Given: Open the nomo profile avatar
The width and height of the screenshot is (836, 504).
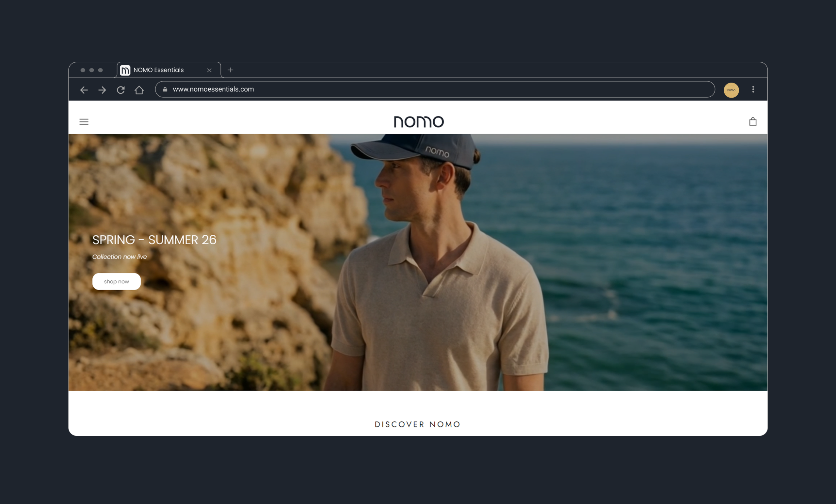Looking at the screenshot, I should pyautogui.click(x=731, y=90).
